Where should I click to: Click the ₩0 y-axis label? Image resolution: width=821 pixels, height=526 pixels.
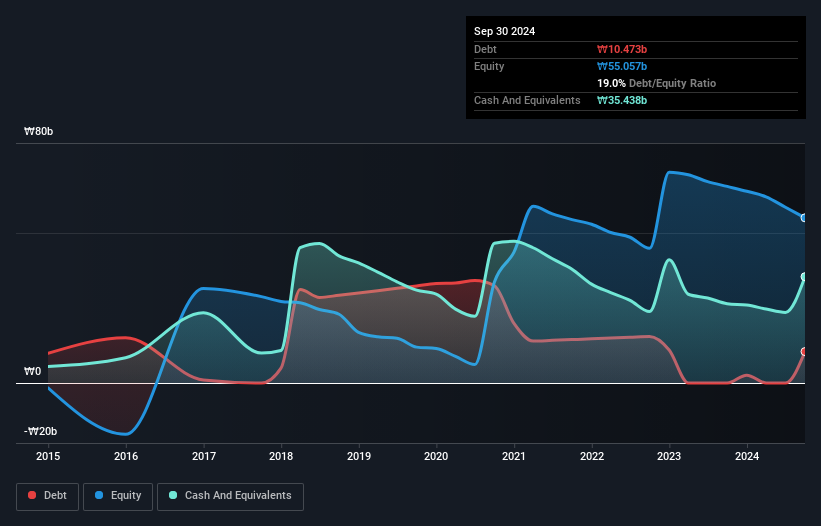click(x=32, y=372)
